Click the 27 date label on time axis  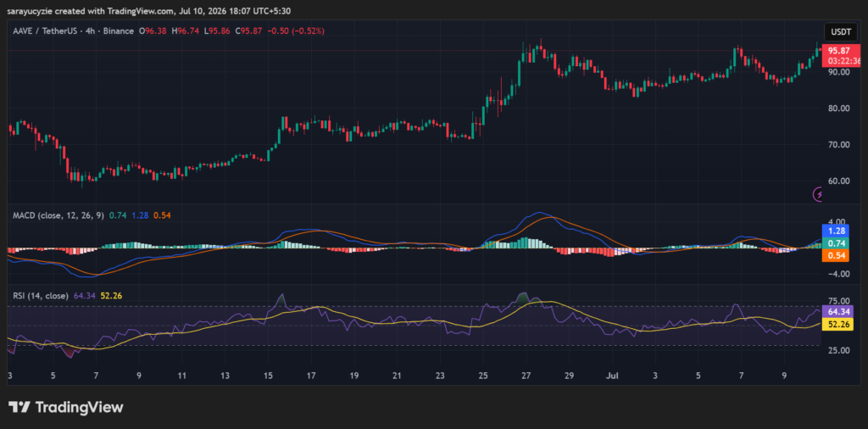point(526,376)
